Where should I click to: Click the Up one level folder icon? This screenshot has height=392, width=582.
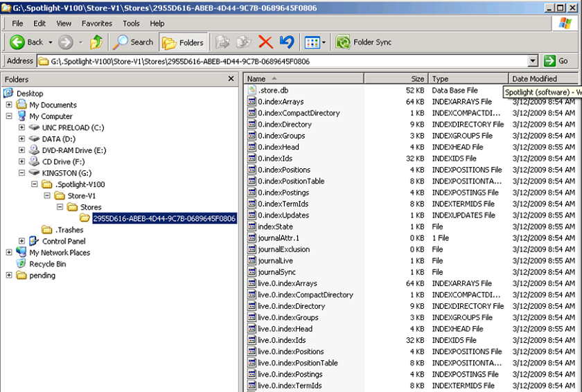pos(96,42)
